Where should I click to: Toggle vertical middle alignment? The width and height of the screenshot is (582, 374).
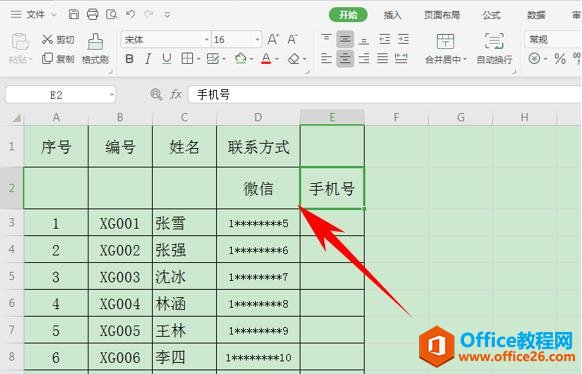pyautogui.click(x=345, y=39)
